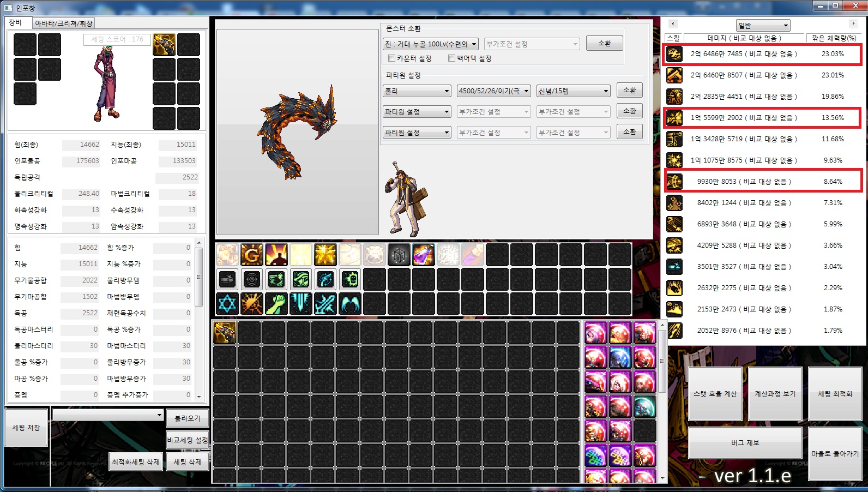Click the equipped weapon slot next to the character
The height and width of the screenshot is (492, 868).
pos(164,45)
